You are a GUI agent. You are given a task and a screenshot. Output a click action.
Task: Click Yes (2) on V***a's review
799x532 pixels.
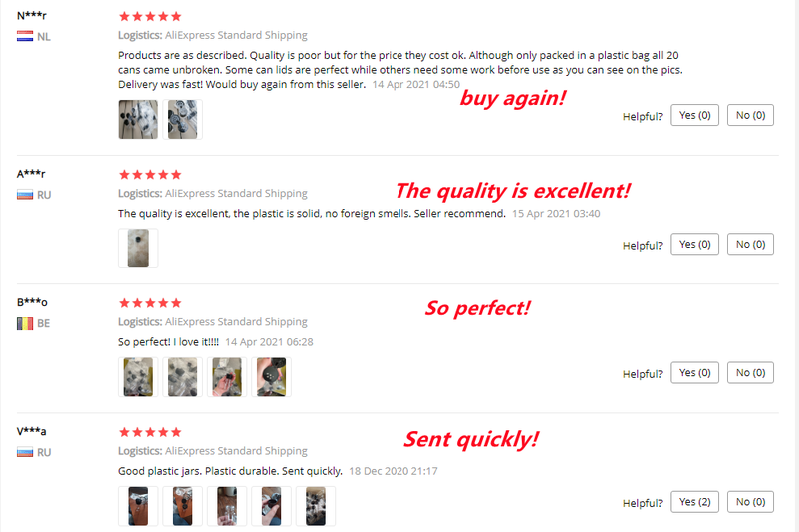click(694, 502)
